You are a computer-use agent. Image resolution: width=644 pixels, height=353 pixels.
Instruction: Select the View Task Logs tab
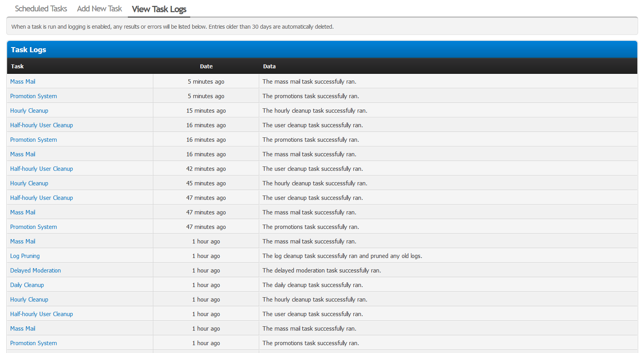(x=159, y=9)
